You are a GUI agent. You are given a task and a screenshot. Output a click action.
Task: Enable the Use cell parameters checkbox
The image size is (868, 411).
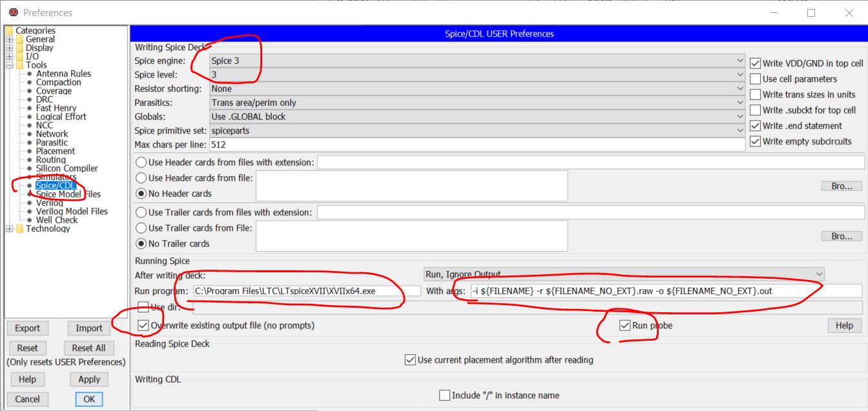point(755,79)
